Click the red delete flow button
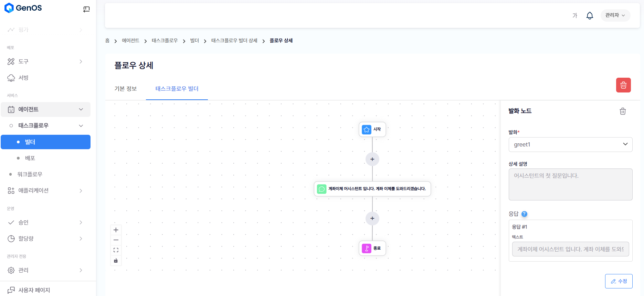The height and width of the screenshot is (296, 644). [x=623, y=85]
